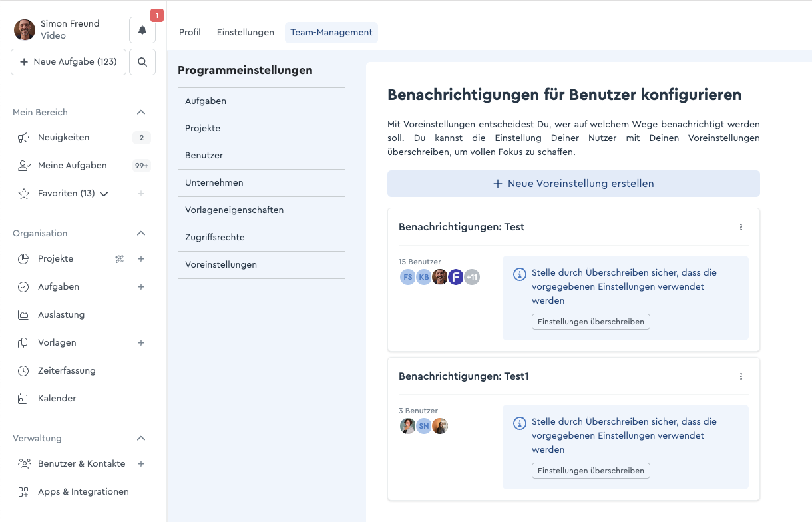The width and height of the screenshot is (812, 522).
Task: Add a contact via plus next to Benutzer & Kontakte
Action: pos(141,464)
